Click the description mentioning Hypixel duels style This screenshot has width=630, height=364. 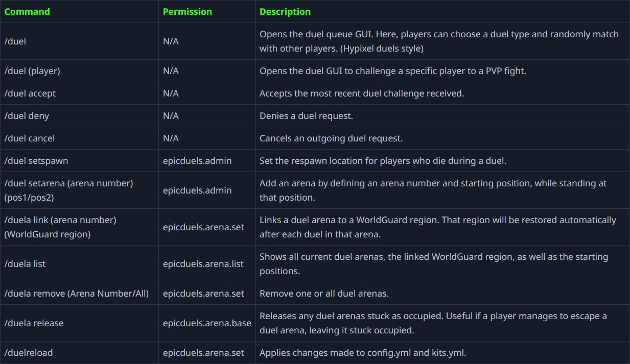coord(439,41)
